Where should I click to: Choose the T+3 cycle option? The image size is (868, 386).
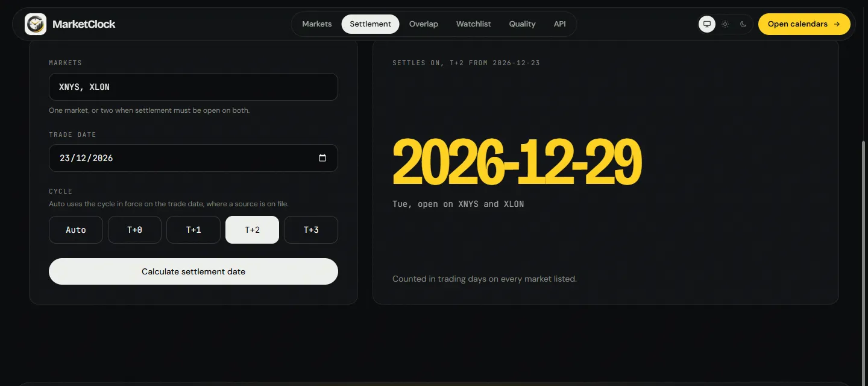[x=311, y=230]
